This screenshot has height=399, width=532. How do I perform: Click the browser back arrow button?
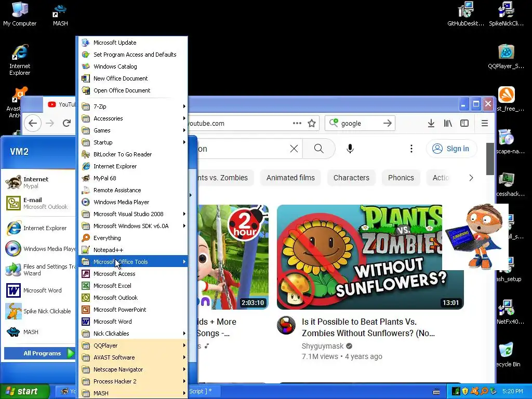point(33,123)
